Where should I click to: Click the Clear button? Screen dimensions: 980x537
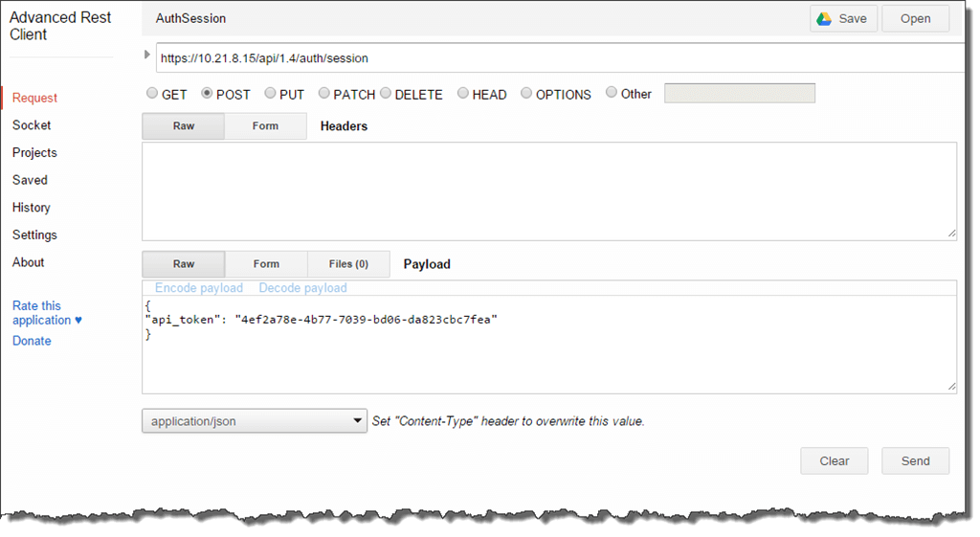pos(835,460)
